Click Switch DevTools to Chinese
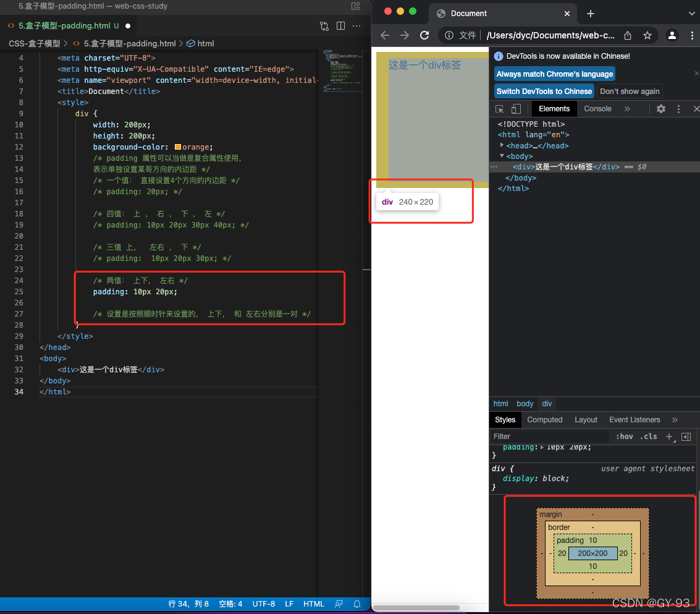Viewport: 700px width, 614px height. 544,91
